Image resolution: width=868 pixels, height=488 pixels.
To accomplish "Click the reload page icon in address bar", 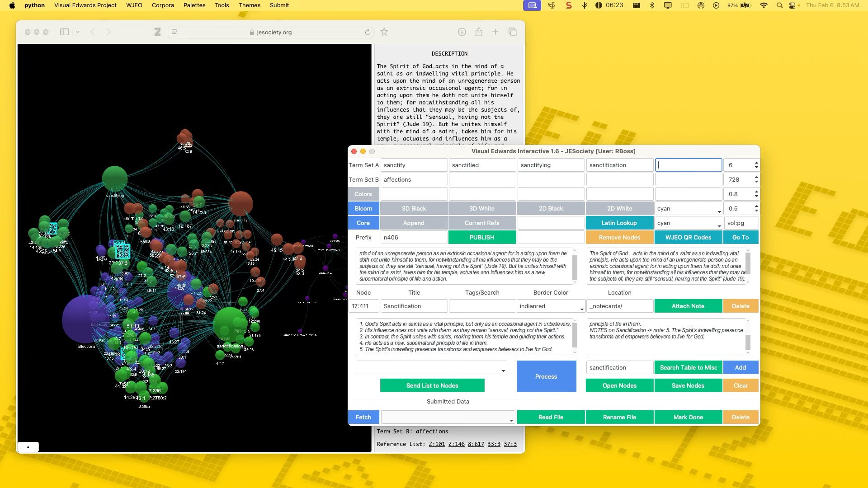I will [x=368, y=32].
